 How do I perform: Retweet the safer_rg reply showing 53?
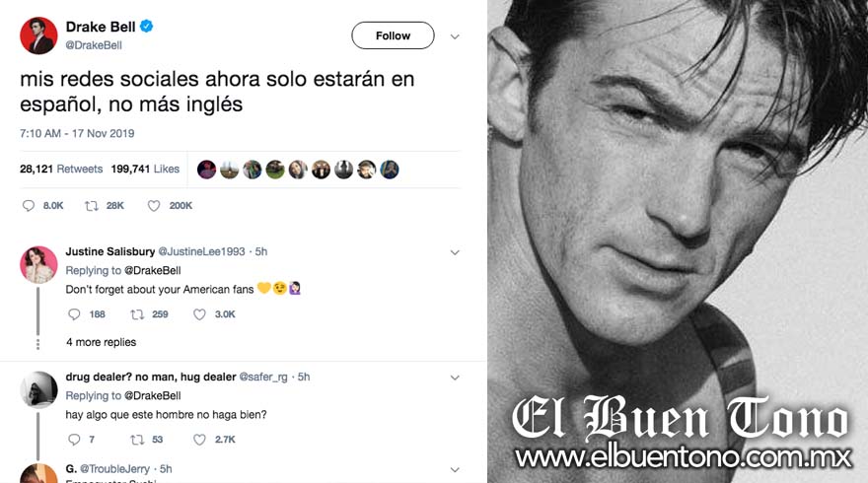click(x=137, y=440)
